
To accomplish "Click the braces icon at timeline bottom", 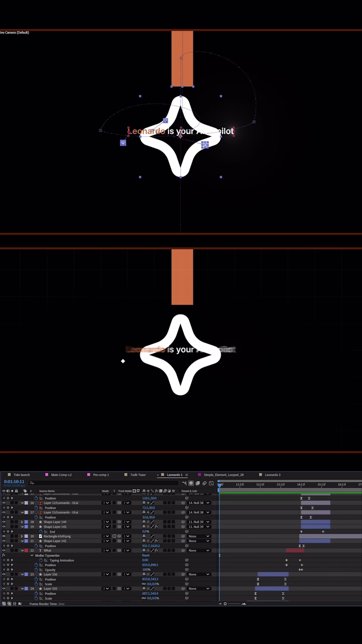I will pos(14,604).
